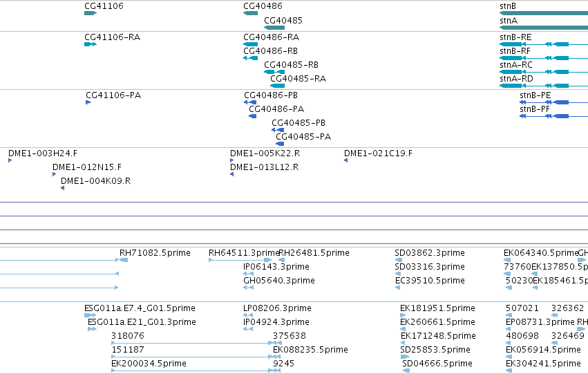
Task: Click EST IP06143.3prime
Action: click(x=276, y=267)
